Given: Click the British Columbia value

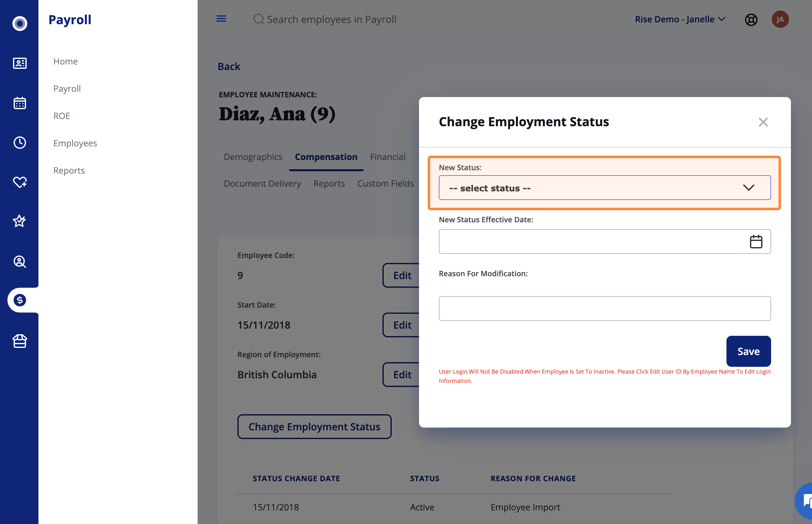Looking at the screenshot, I should tap(277, 375).
